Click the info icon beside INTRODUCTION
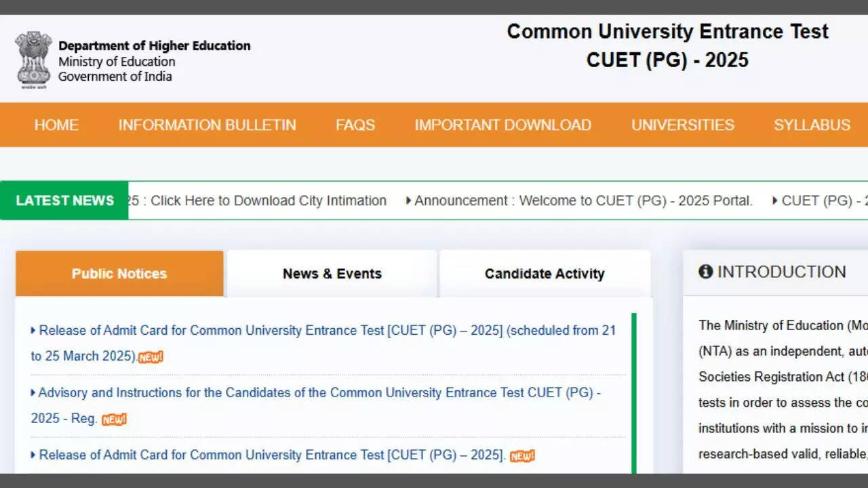The height and width of the screenshot is (488, 868). 706,272
